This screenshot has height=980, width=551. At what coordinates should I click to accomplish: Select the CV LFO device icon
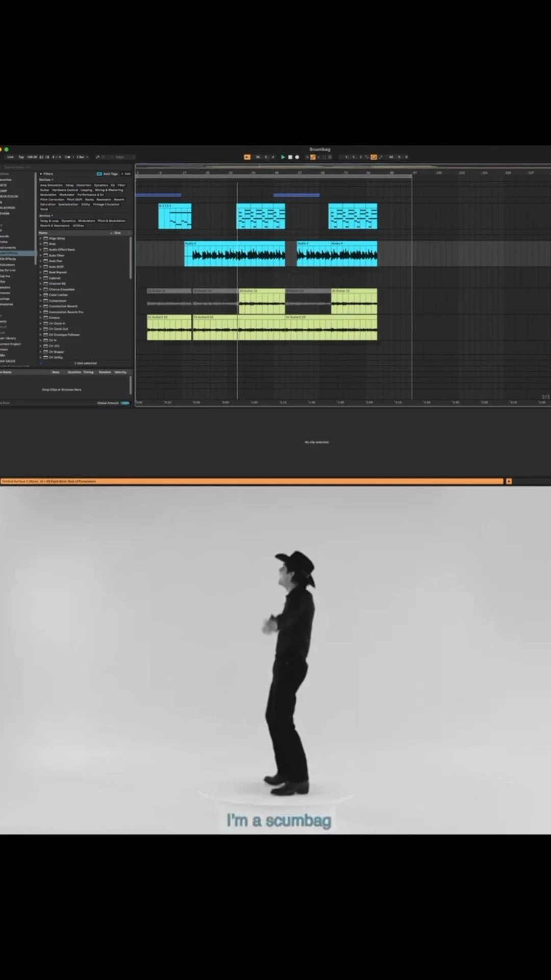click(45, 346)
